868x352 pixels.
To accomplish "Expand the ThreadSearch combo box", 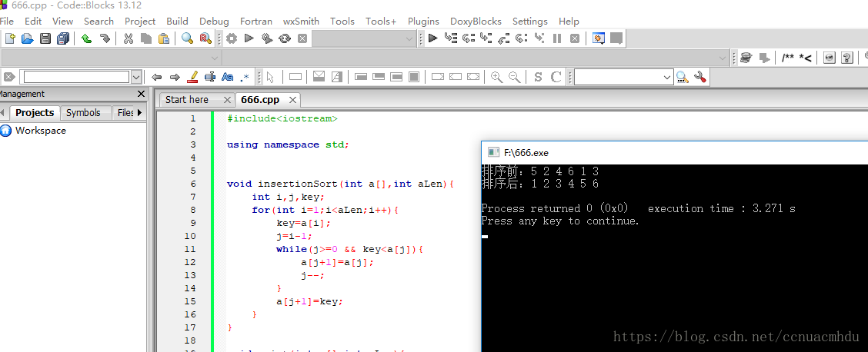I will coord(667,78).
